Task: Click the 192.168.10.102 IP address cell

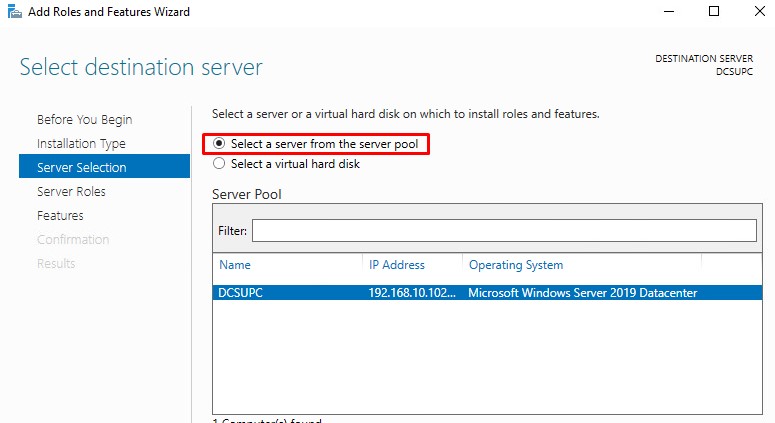Action: point(412,293)
